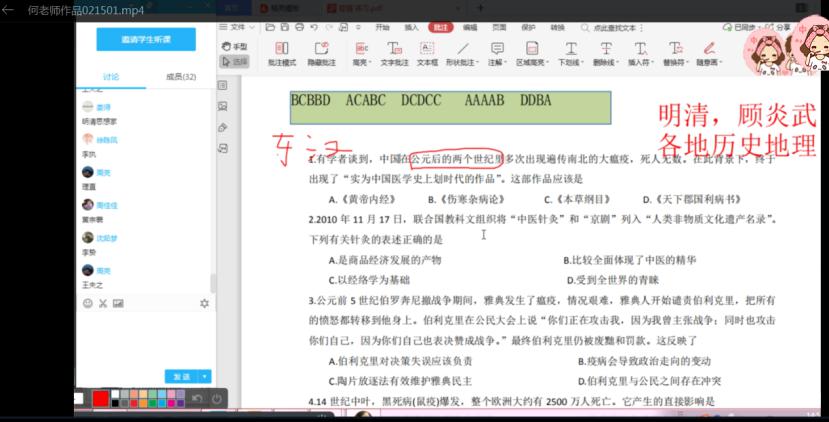Expand the arrow next to 发送 button
The width and height of the screenshot is (829, 422).
[206, 377]
